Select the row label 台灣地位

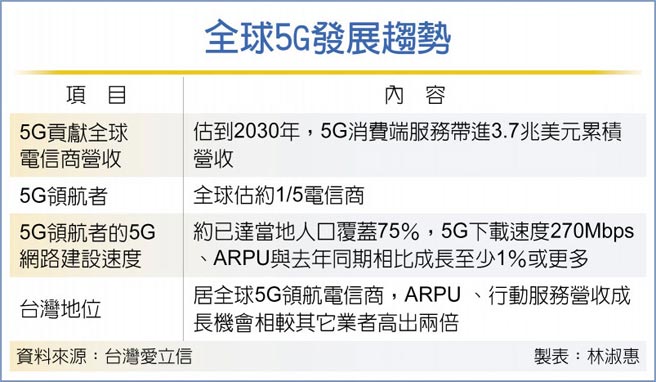(60, 309)
